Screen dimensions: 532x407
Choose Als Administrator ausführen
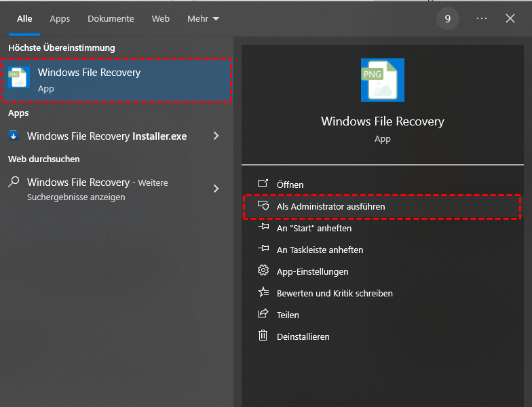(383, 206)
